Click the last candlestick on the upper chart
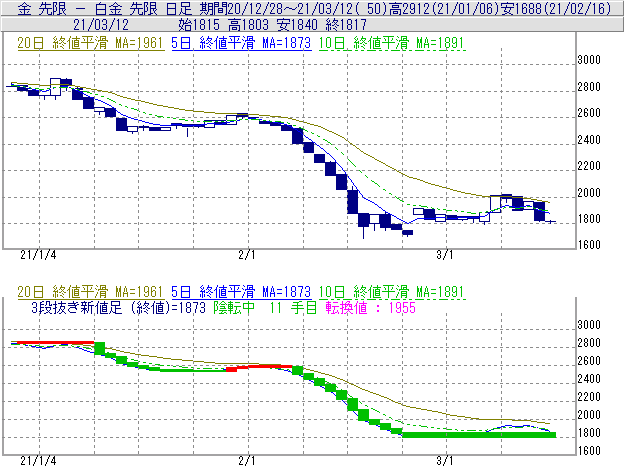The image size is (624, 473). click(551, 222)
